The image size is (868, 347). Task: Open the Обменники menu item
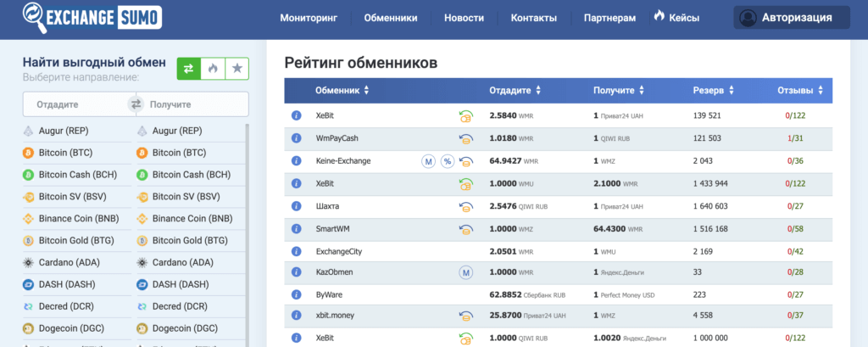pos(391,18)
